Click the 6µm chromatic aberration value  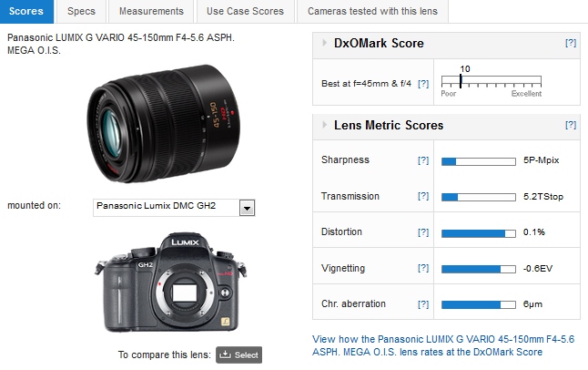click(532, 304)
